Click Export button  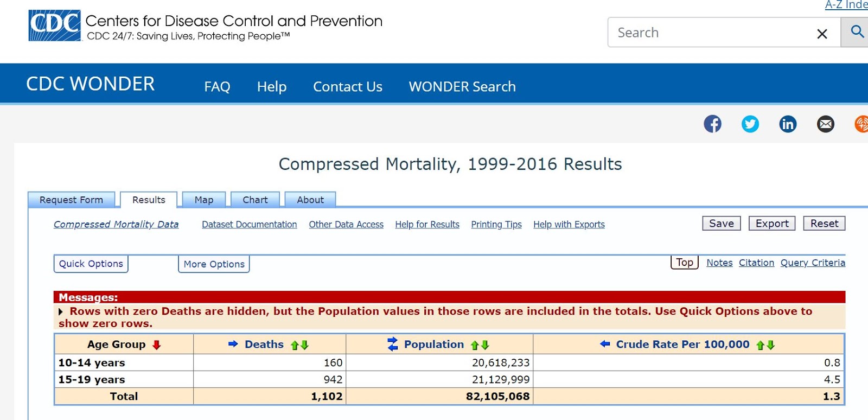point(772,224)
